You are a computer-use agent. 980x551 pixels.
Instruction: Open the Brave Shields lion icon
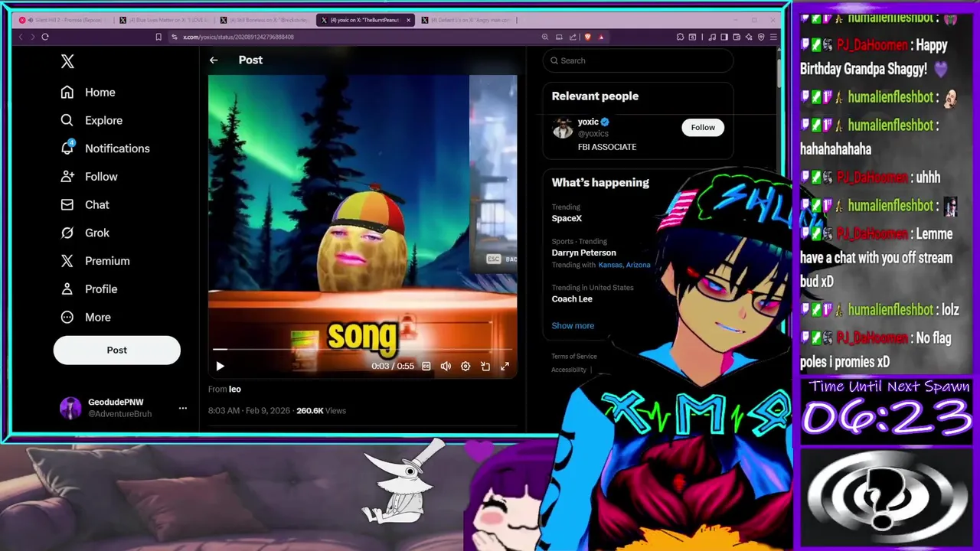[x=587, y=37]
